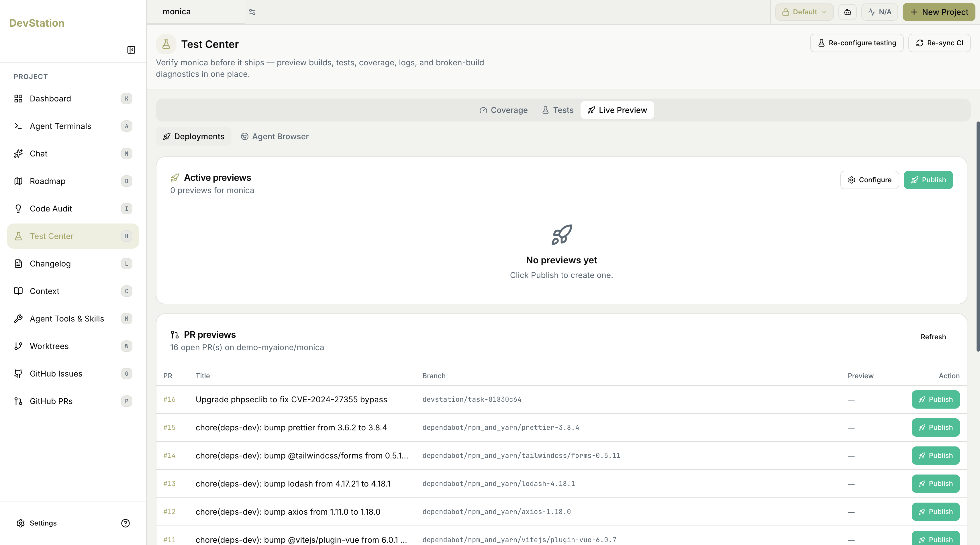Viewport: 980px width, 545px height.
Task: Switch to the Tests tab
Action: 557,110
